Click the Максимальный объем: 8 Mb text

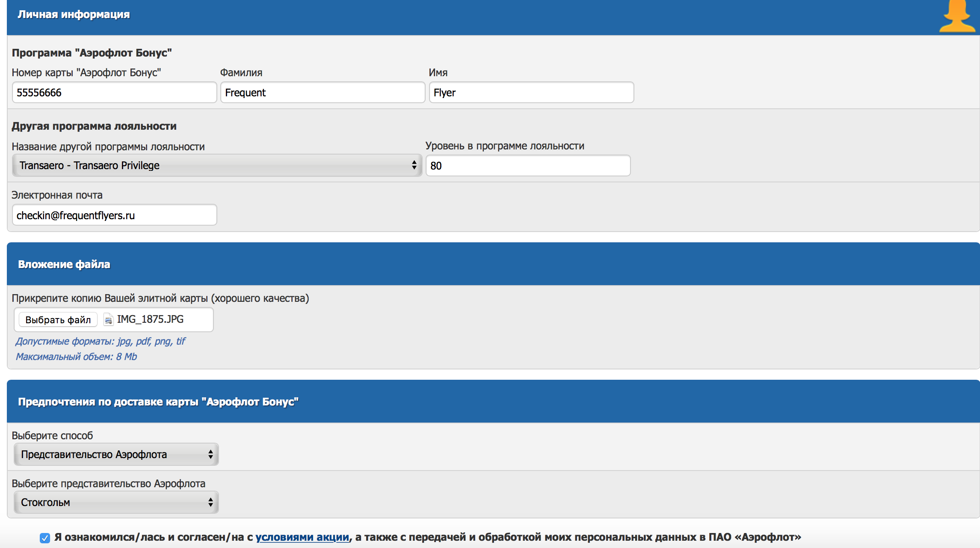click(76, 357)
